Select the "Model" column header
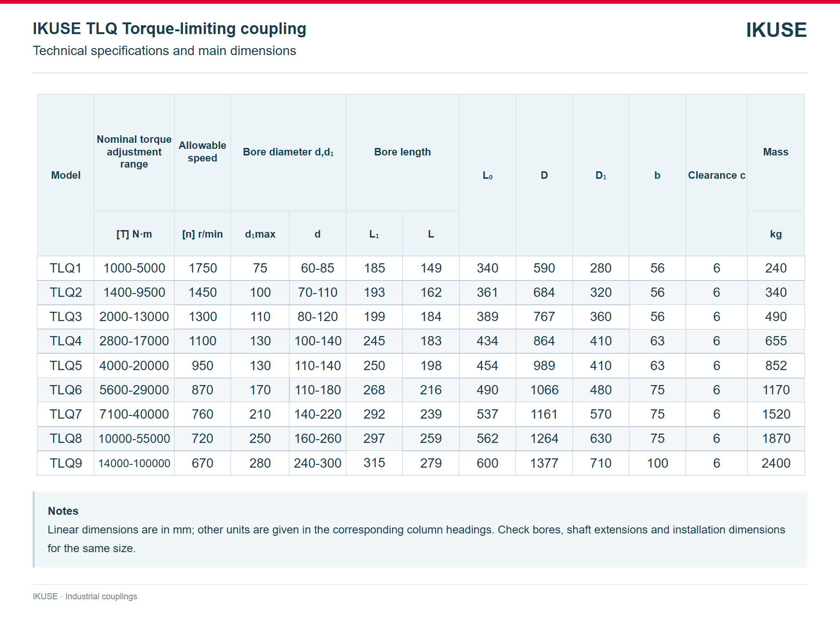The height and width of the screenshot is (617, 840). click(66, 175)
